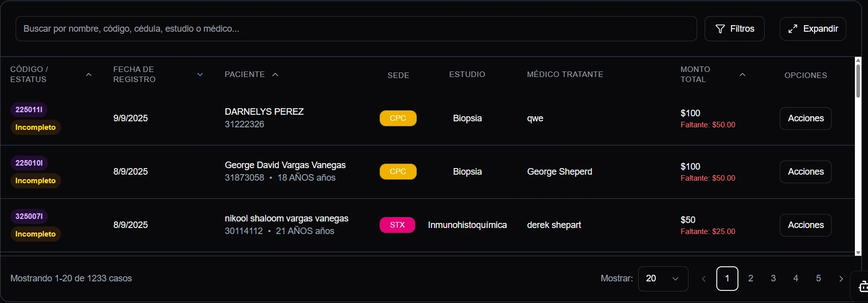The image size is (868, 303).
Task: Go to page 2
Action: tap(751, 278)
